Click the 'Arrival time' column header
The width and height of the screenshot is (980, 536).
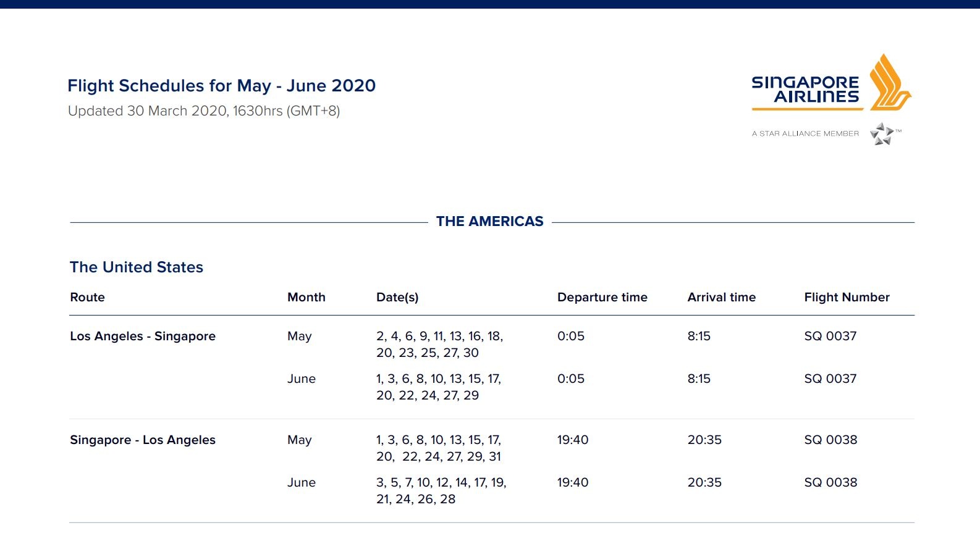721,298
